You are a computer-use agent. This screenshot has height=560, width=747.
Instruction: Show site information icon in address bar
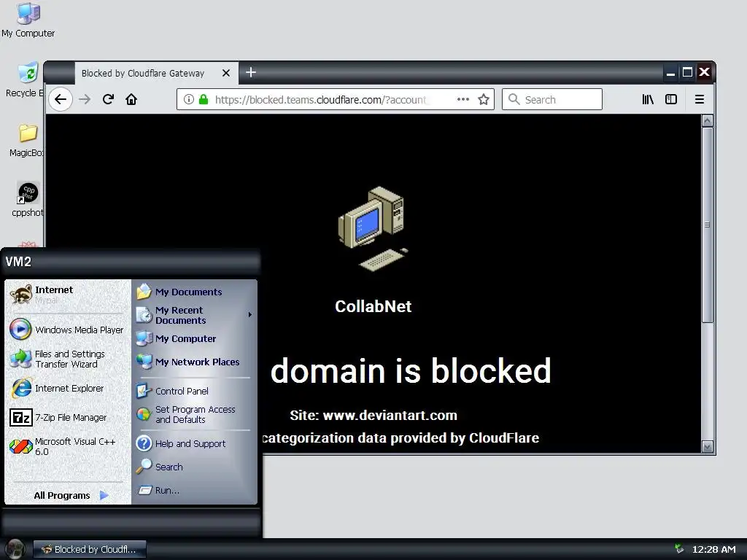point(189,99)
